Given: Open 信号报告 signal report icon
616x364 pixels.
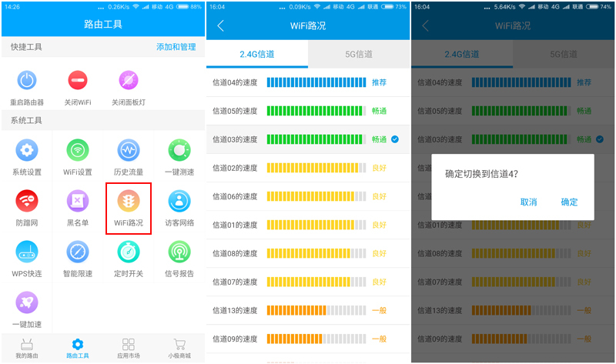Looking at the screenshot, I should pyautogui.click(x=179, y=252).
